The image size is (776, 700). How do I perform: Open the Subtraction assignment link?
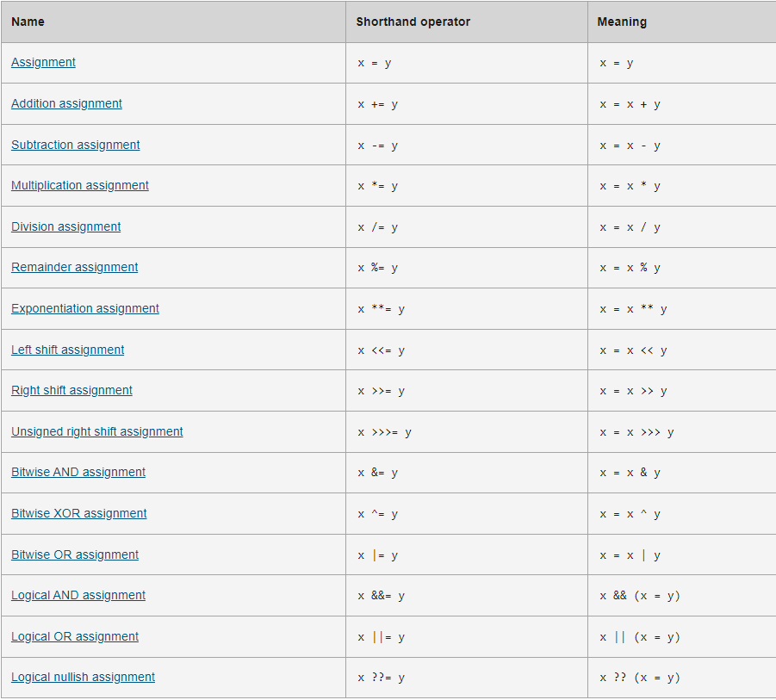tap(75, 145)
